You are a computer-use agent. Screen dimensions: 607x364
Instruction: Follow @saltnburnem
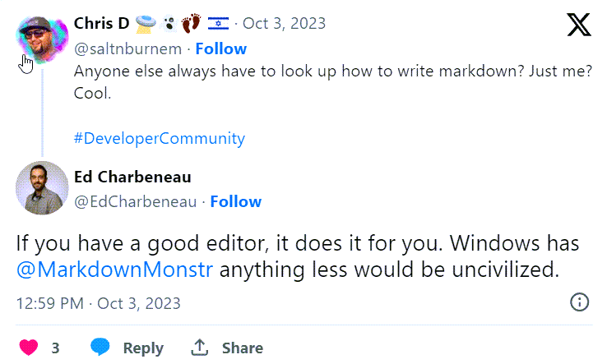(220, 48)
